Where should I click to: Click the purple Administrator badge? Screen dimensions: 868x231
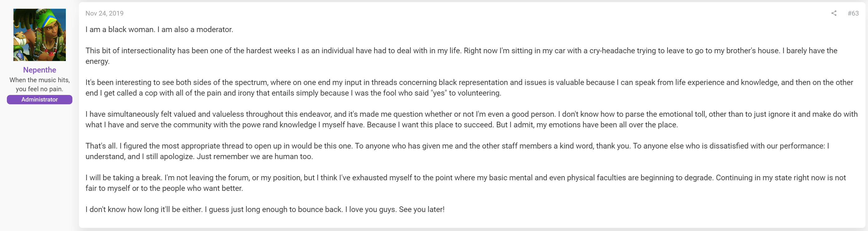tap(39, 100)
